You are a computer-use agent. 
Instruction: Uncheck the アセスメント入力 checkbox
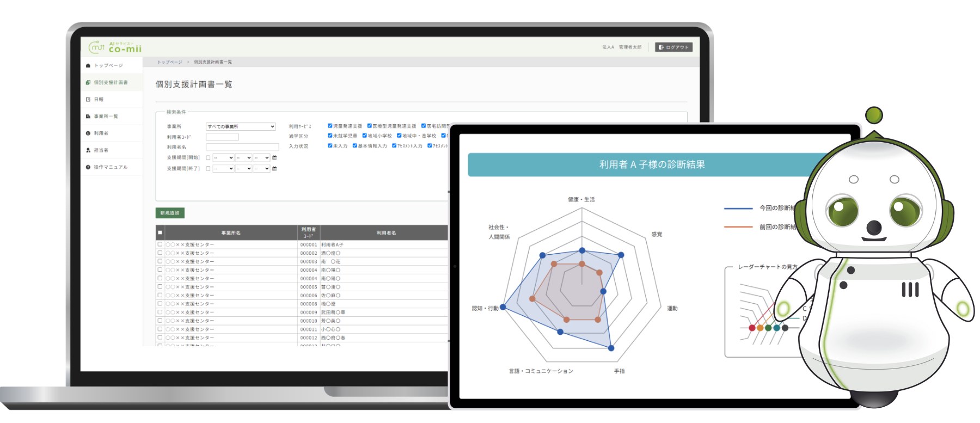pyautogui.click(x=394, y=145)
